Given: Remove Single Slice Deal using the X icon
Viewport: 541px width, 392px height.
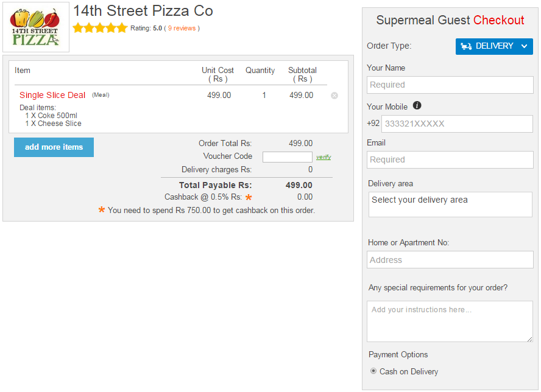Looking at the screenshot, I should [x=334, y=95].
